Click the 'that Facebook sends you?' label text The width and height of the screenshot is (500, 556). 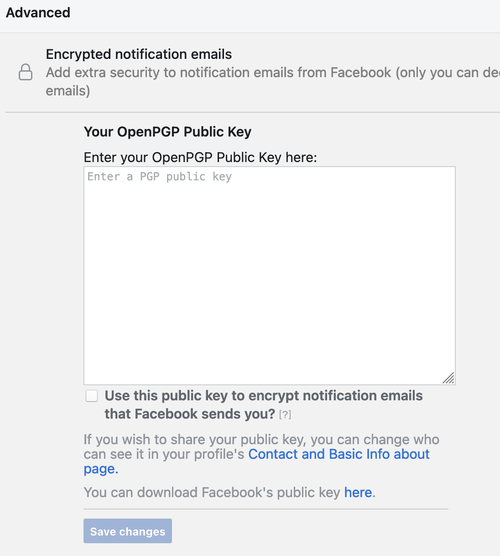[x=190, y=414]
